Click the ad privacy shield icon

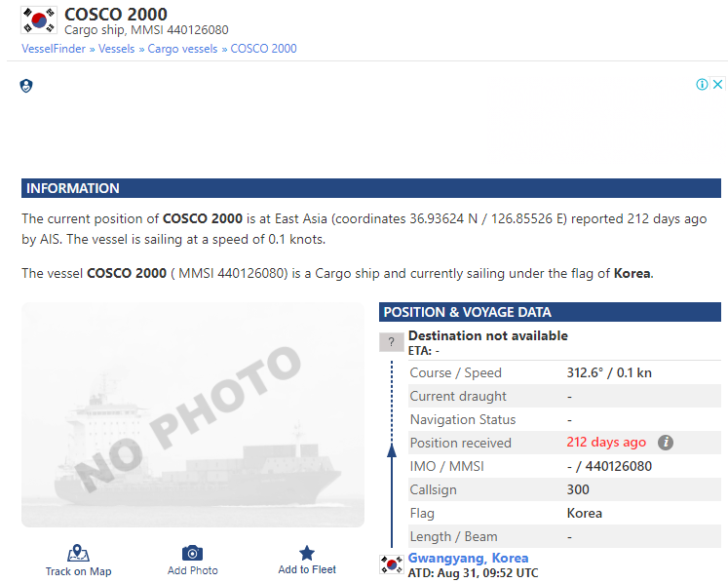[26, 86]
